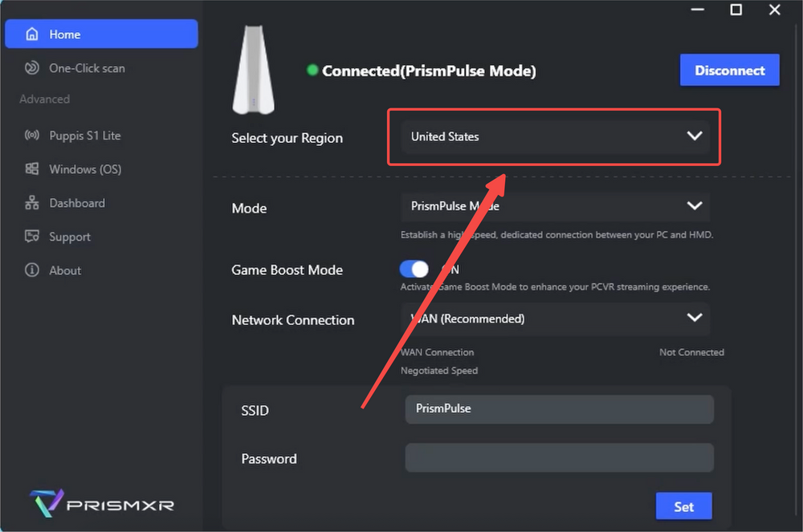Go to the Dashboard section
This screenshot has width=803, height=532.
coord(77,203)
